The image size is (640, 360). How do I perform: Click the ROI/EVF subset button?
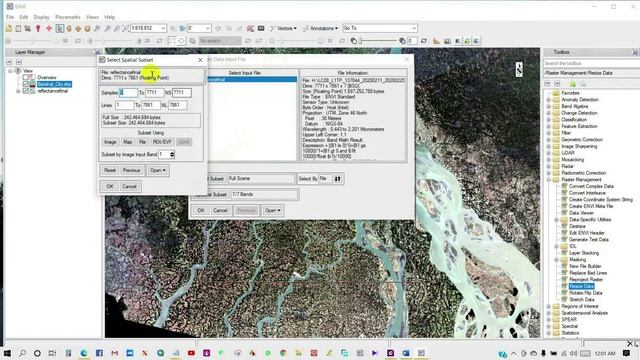[x=162, y=142]
